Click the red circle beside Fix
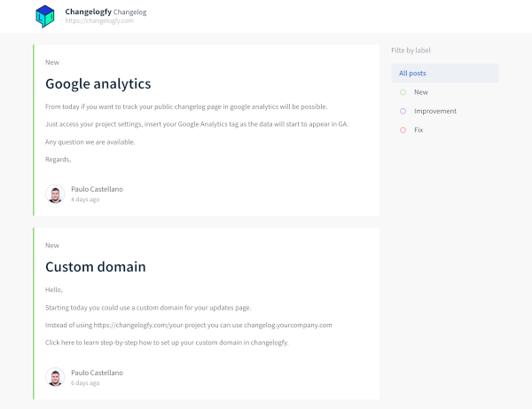 coord(403,130)
